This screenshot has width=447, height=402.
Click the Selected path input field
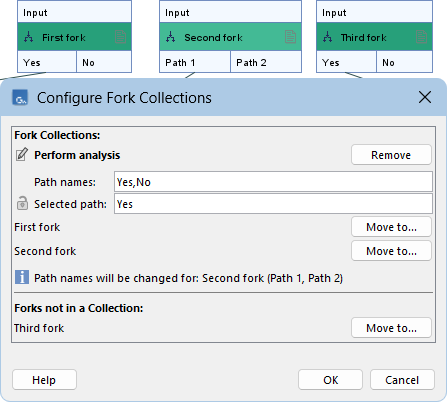(x=273, y=204)
